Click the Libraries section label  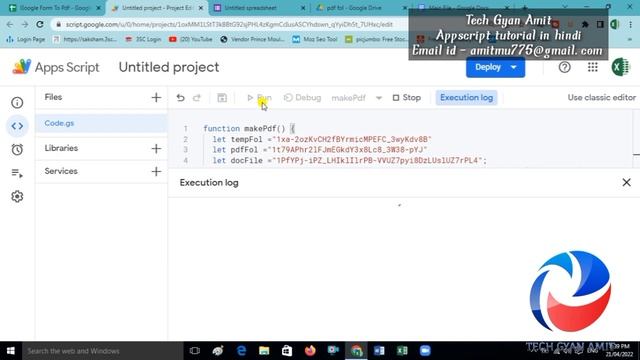[x=61, y=148]
